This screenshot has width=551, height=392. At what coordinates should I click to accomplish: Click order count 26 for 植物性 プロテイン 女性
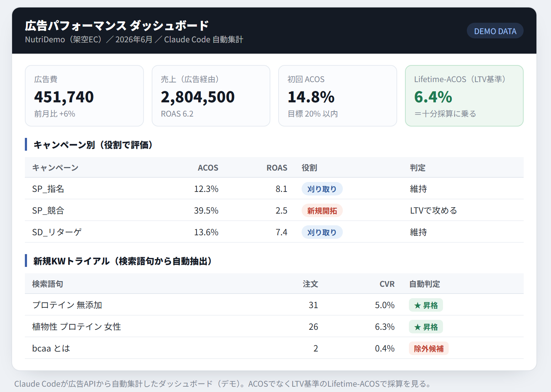tap(313, 327)
